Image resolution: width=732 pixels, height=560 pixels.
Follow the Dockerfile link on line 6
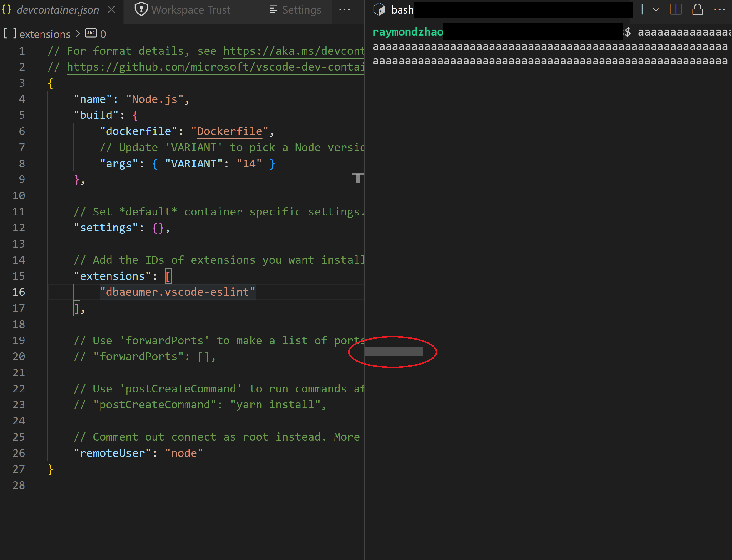[229, 131]
